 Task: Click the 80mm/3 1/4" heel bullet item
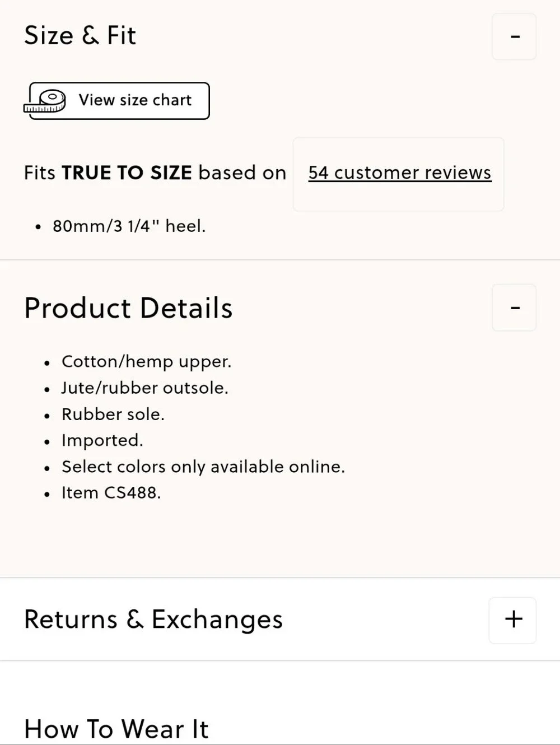[129, 226]
